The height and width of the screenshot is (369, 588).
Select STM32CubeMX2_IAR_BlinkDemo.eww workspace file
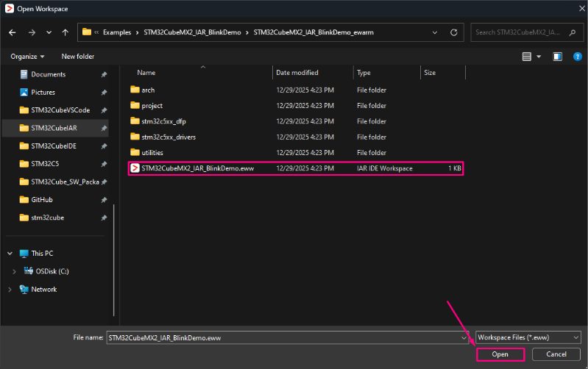click(x=297, y=168)
